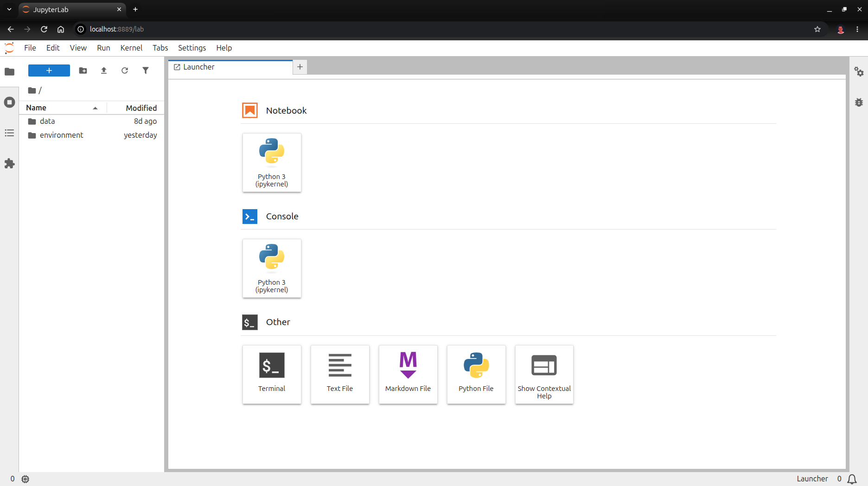Image resolution: width=868 pixels, height=486 pixels.
Task: Select the Launcher tab
Action: coord(230,67)
